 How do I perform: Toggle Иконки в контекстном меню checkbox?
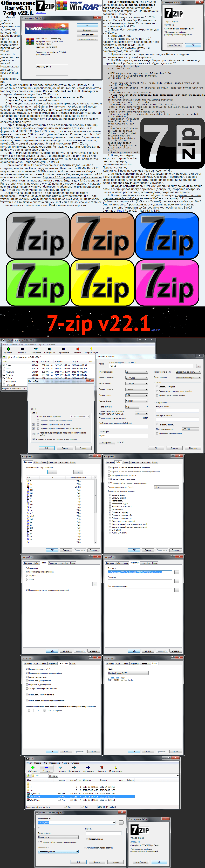109,479
